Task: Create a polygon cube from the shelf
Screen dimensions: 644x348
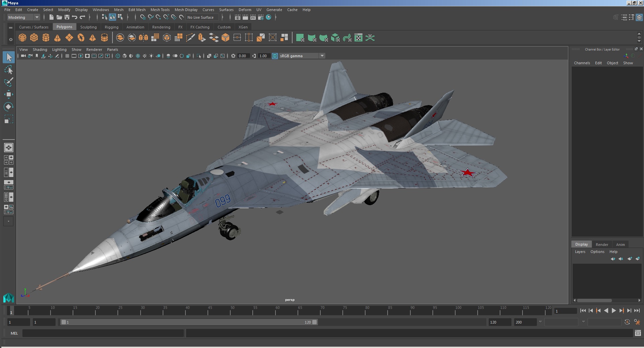Action: click(34, 38)
